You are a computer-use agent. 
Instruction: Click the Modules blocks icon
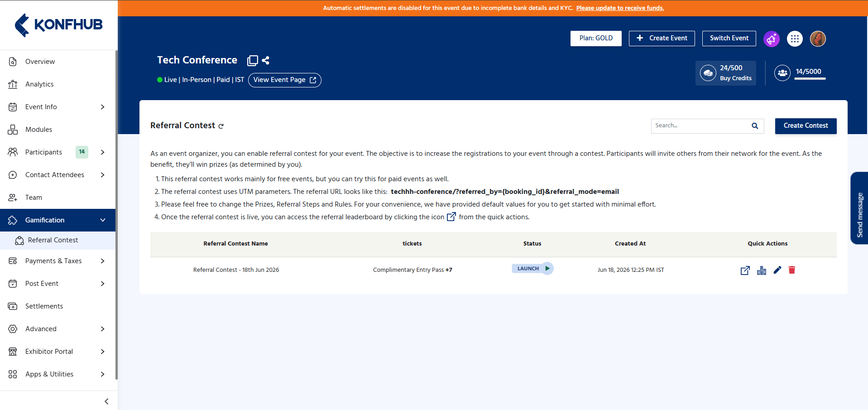[x=13, y=130]
